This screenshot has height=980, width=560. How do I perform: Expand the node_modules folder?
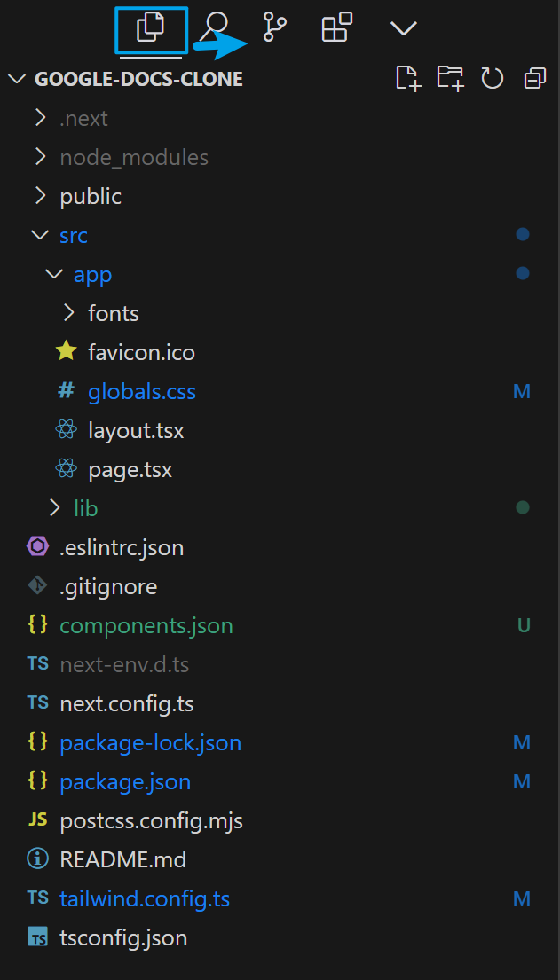pos(133,157)
